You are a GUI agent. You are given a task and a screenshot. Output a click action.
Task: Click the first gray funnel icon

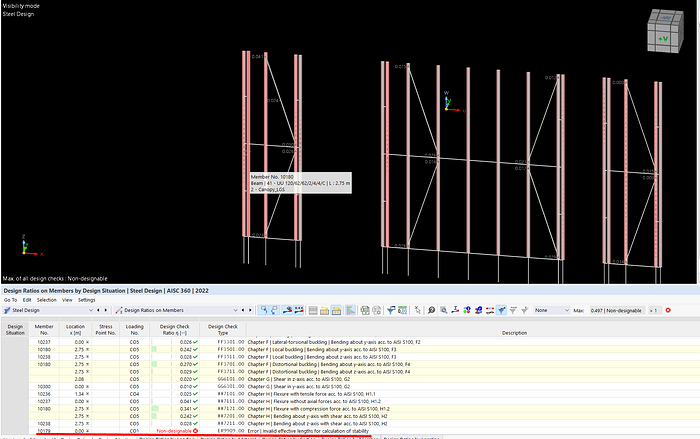click(x=513, y=310)
